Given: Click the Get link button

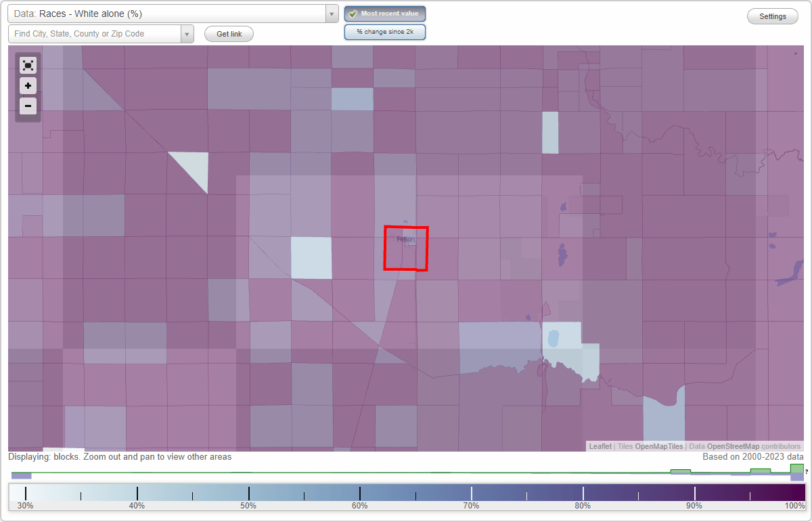Looking at the screenshot, I should click(x=228, y=33).
